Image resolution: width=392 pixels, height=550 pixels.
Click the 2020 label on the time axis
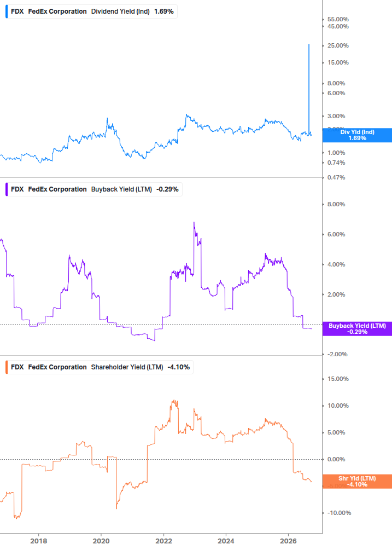tap(101, 541)
